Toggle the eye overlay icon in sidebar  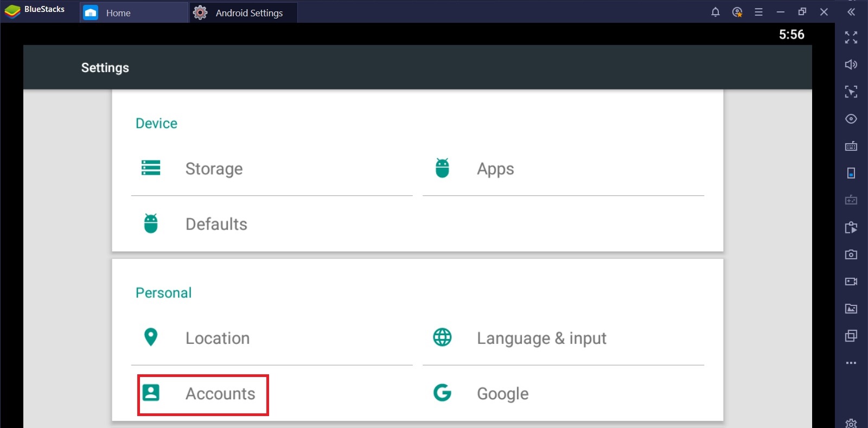tap(851, 119)
